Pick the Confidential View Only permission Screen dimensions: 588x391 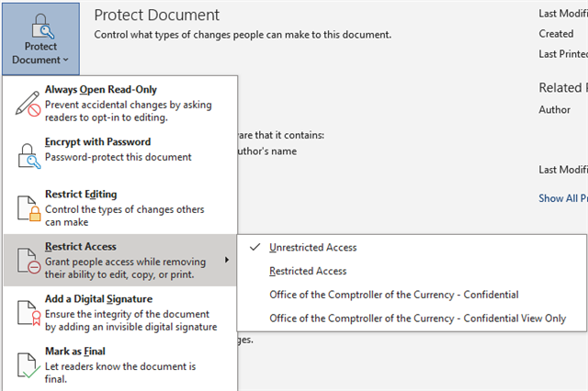[x=417, y=318]
